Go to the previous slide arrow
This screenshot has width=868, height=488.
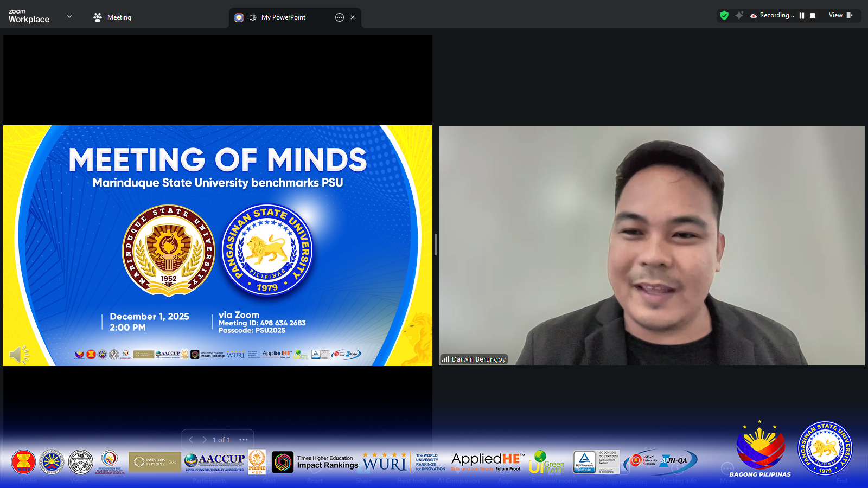(x=191, y=440)
